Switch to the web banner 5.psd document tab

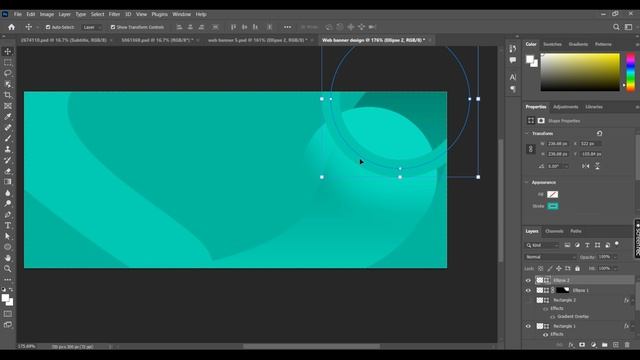(258, 40)
